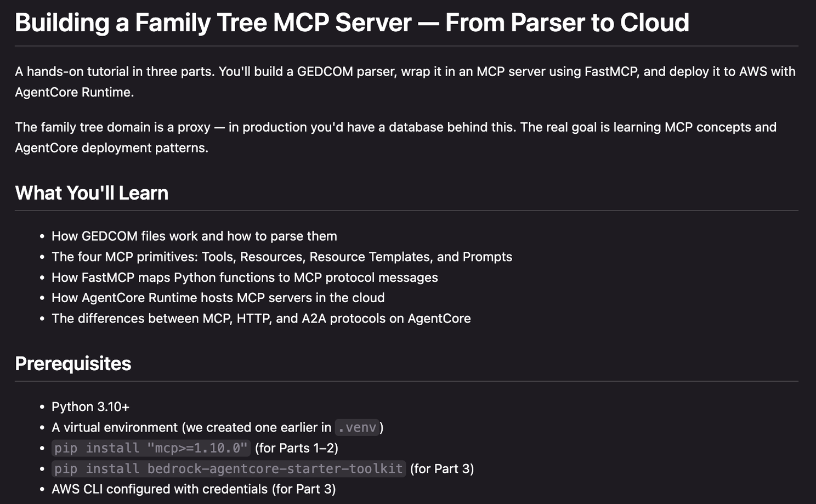This screenshot has width=816, height=504.
Task: Click the "How AgentCore Runtime hosts MCP servers" bullet
Action: (218, 298)
